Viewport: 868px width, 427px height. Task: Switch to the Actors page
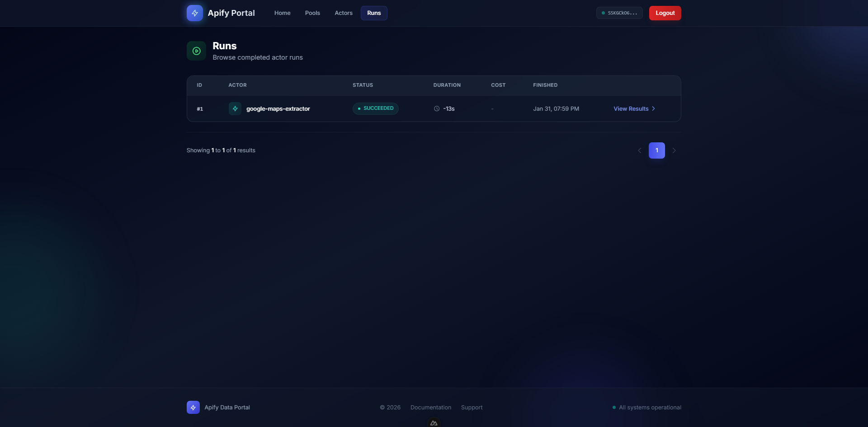[344, 13]
